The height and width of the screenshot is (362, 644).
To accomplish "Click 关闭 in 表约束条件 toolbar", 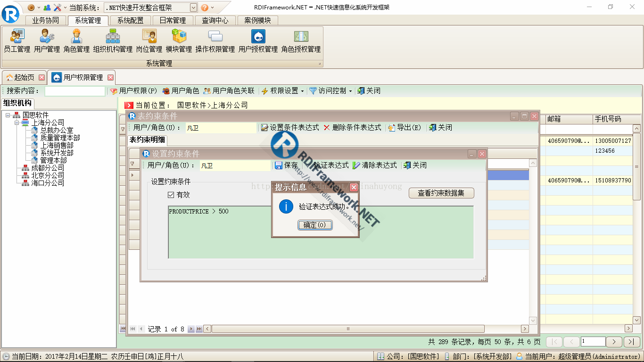I will pyautogui.click(x=440, y=128).
